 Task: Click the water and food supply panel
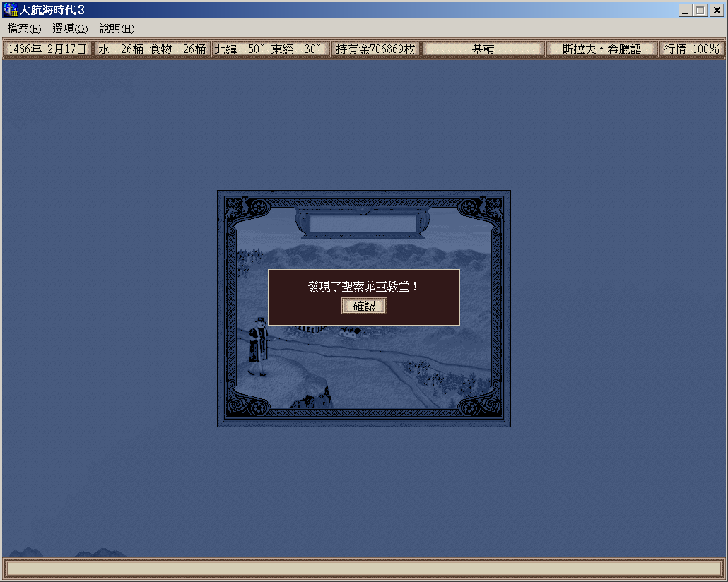(152, 49)
